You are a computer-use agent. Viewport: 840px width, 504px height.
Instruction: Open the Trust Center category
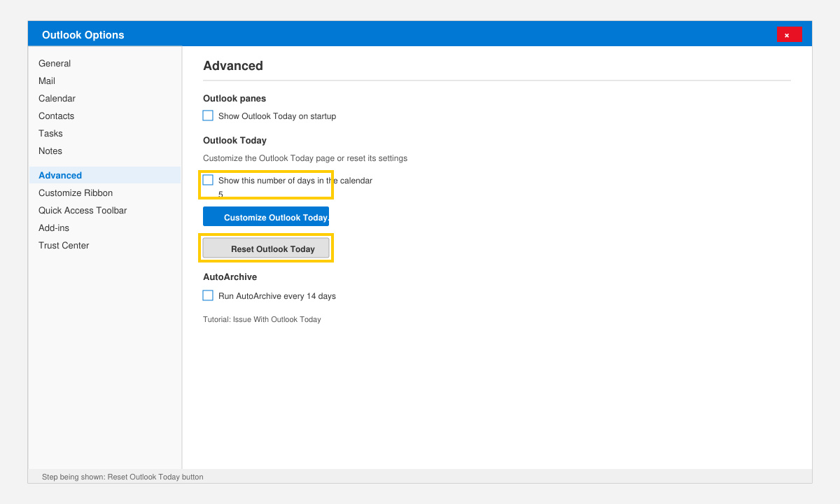point(105,246)
